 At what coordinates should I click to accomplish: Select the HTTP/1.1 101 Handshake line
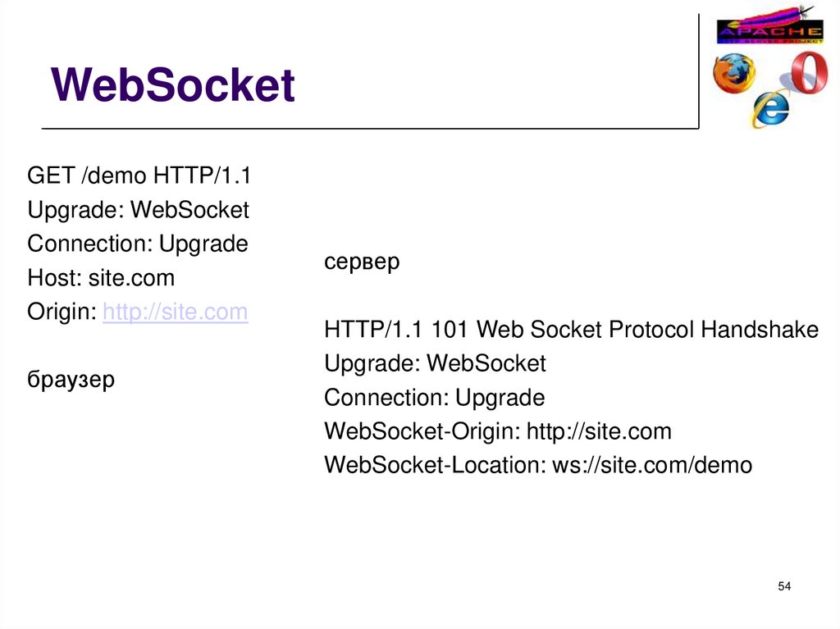point(571,330)
